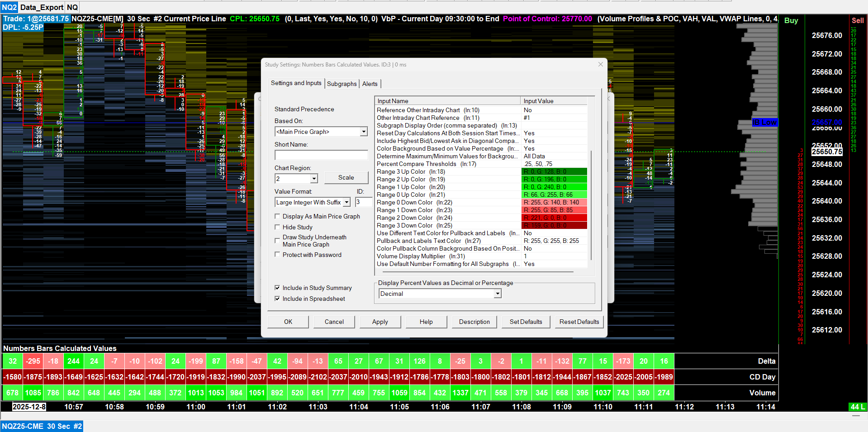The height and width of the screenshot is (432, 868).
Task: Click the Percent Compare Thresholds value
Action: tap(554, 164)
